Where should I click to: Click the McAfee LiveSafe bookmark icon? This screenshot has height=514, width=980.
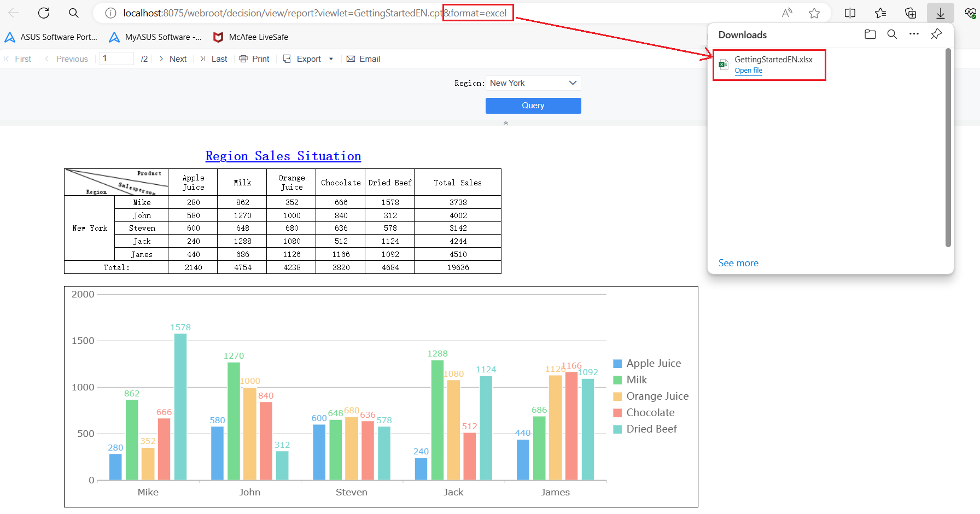218,37
